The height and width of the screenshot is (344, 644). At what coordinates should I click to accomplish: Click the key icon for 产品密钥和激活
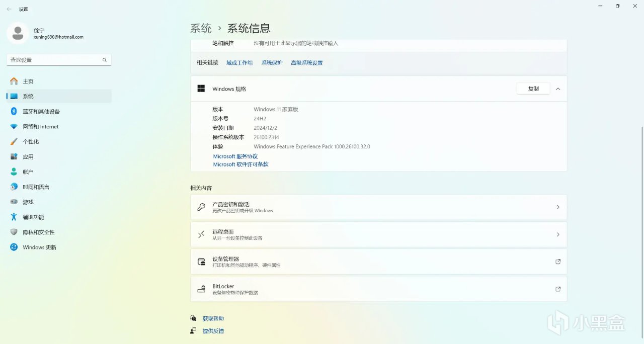pos(201,207)
